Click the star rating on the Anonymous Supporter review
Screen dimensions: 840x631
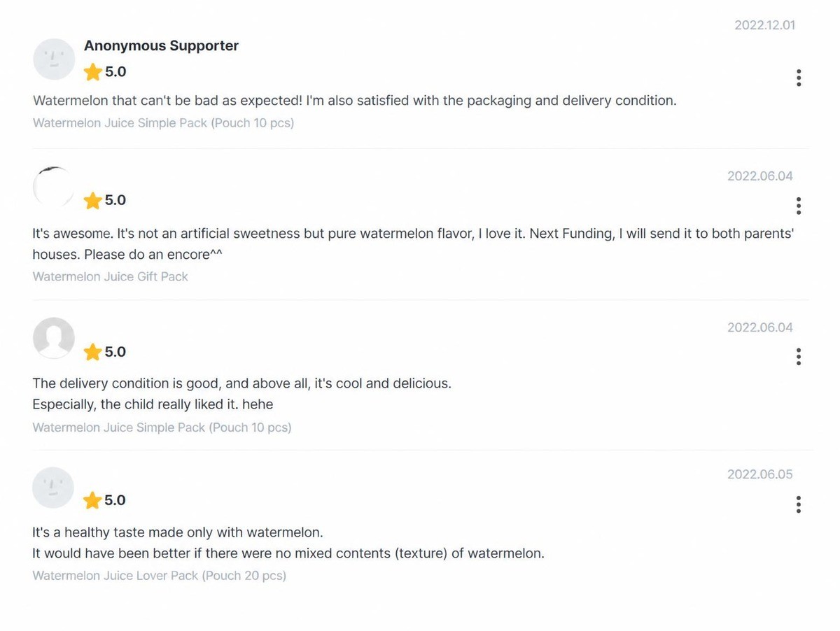[x=104, y=71]
